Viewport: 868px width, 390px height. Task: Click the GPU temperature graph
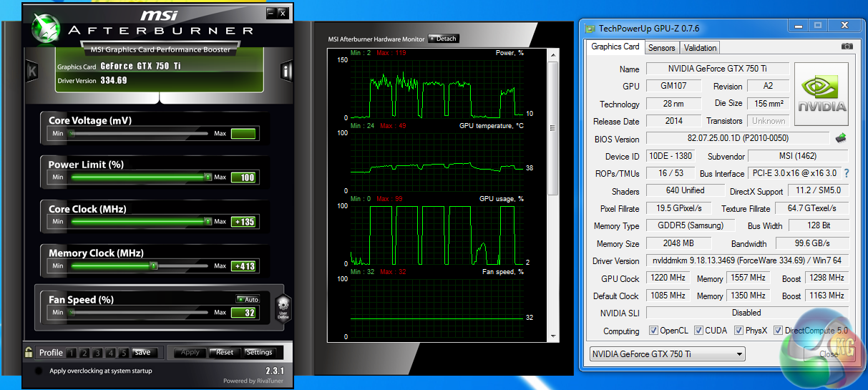pos(437,161)
